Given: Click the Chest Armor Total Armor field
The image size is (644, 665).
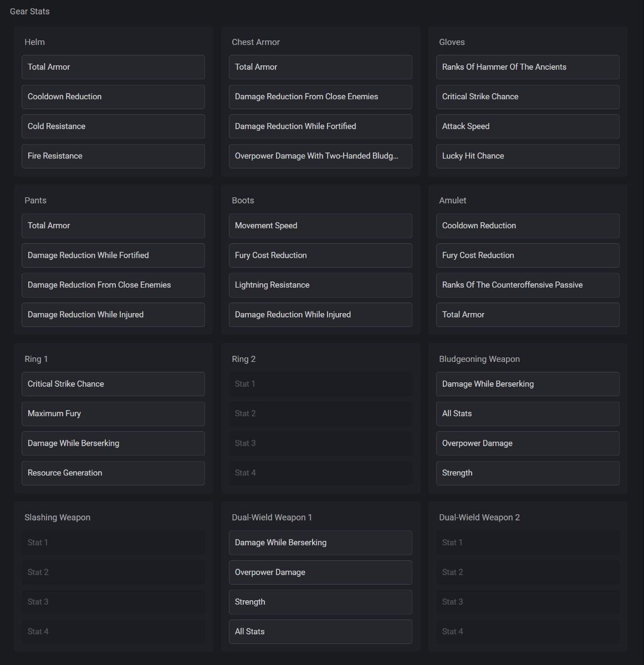Looking at the screenshot, I should click(320, 67).
